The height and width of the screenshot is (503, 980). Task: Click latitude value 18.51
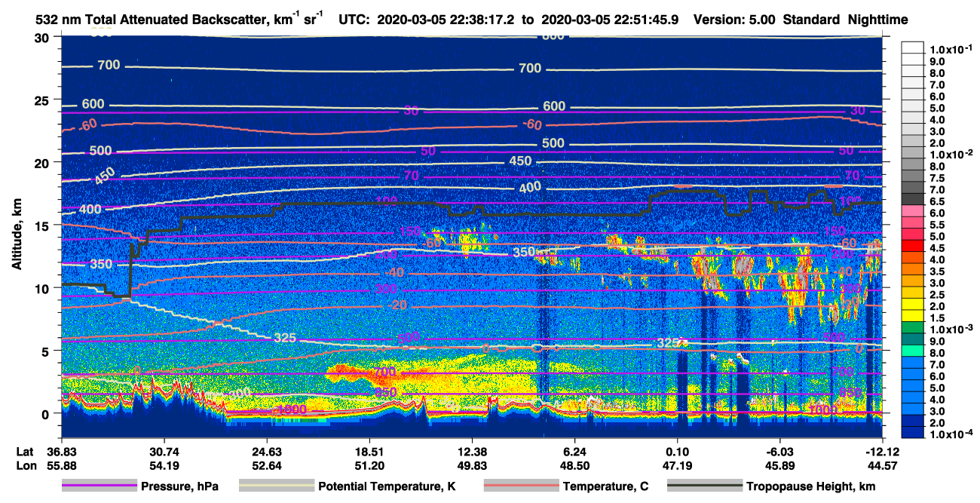(369, 452)
